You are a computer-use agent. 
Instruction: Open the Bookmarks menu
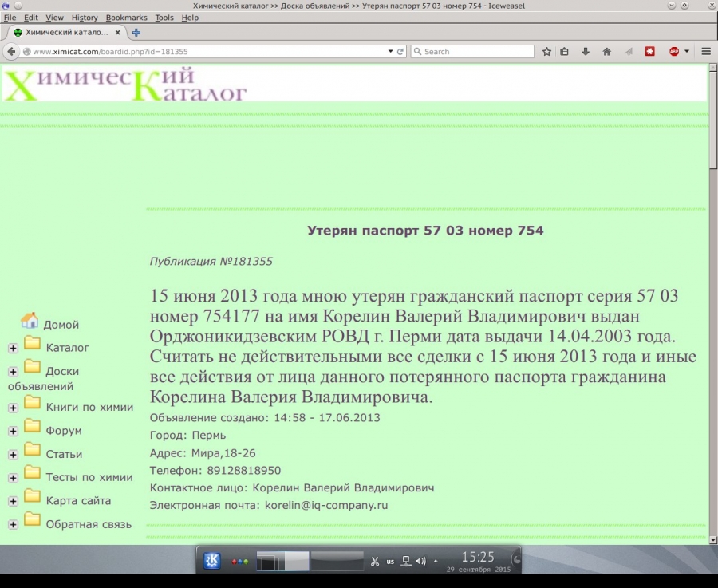(x=126, y=18)
